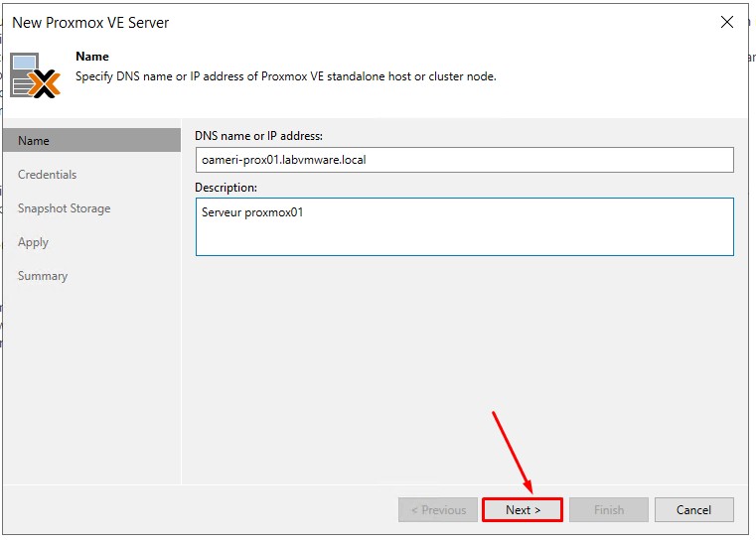Jump to the Summary step

click(43, 276)
